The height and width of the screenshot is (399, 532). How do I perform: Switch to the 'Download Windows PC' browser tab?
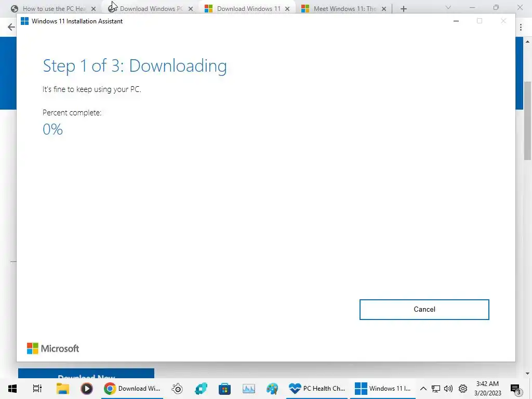(x=151, y=9)
